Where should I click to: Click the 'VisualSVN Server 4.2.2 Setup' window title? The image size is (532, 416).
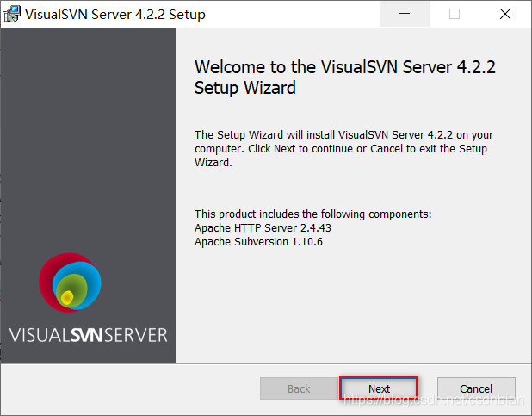click(115, 15)
